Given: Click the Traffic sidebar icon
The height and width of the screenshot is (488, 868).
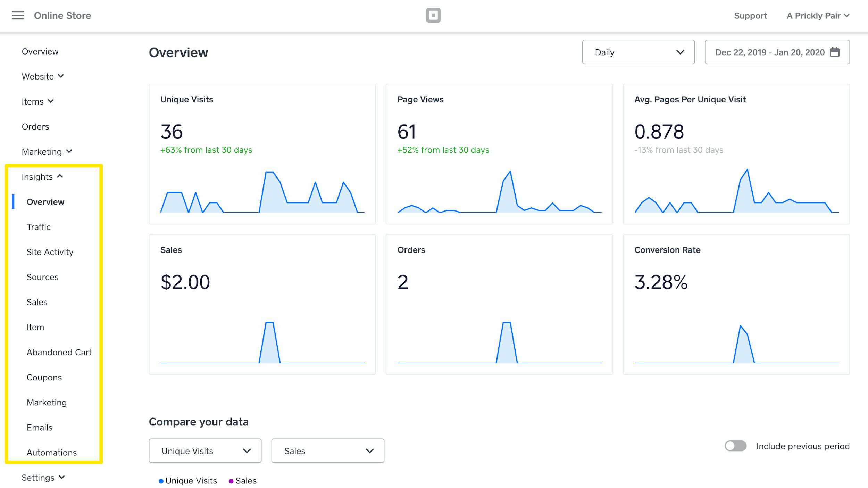Looking at the screenshot, I should click(39, 227).
